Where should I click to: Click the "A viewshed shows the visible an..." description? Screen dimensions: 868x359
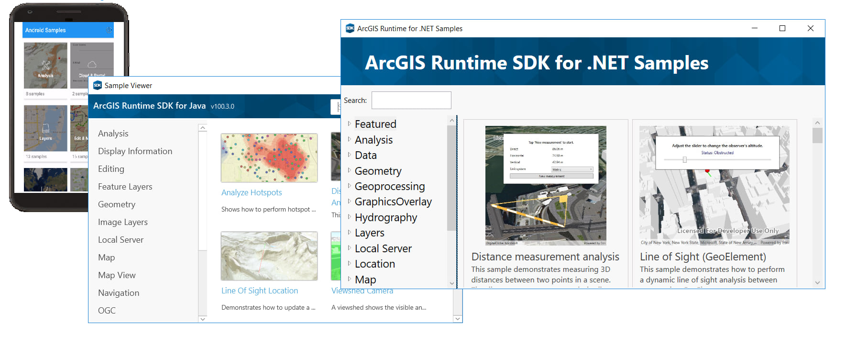379,307
